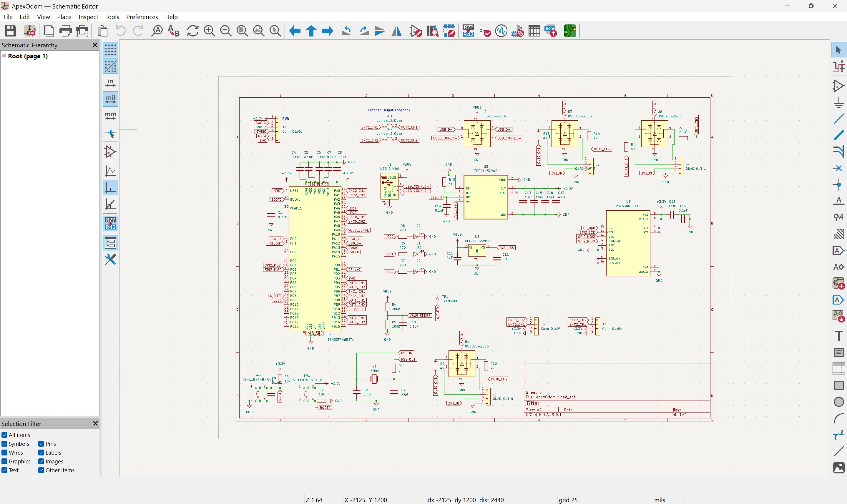Viewport: 847px width, 504px height.
Task: Navigate up one sheet with blue arrow
Action: tap(311, 31)
